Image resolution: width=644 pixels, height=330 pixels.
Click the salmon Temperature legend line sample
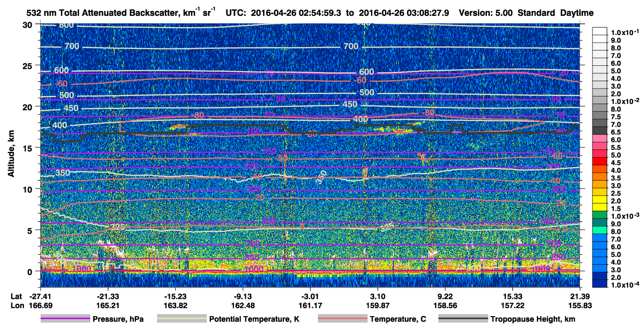[x=342, y=319]
